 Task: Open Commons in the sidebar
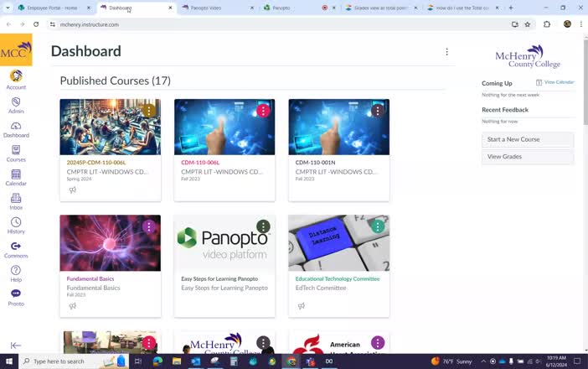pos(16,250)
